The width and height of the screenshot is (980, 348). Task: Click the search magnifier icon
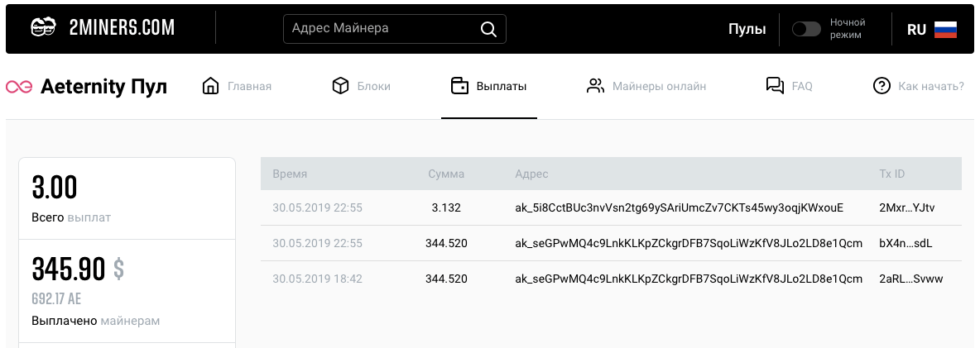(488, 29)
